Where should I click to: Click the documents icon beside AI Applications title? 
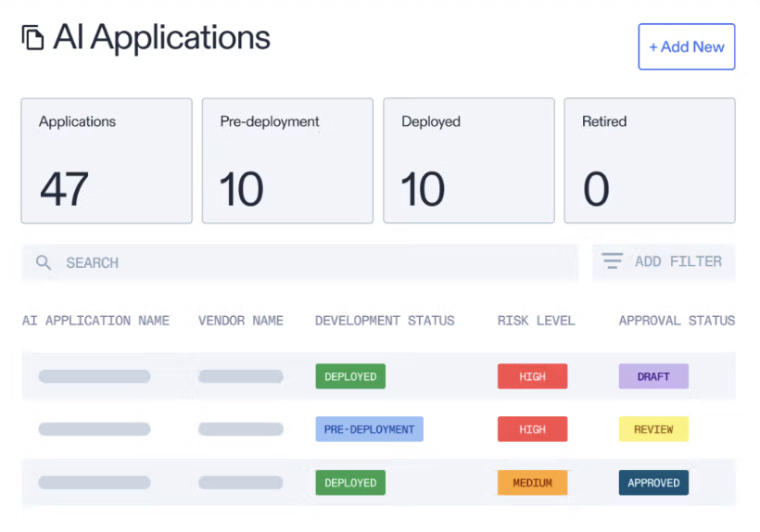tap(33, 37)
